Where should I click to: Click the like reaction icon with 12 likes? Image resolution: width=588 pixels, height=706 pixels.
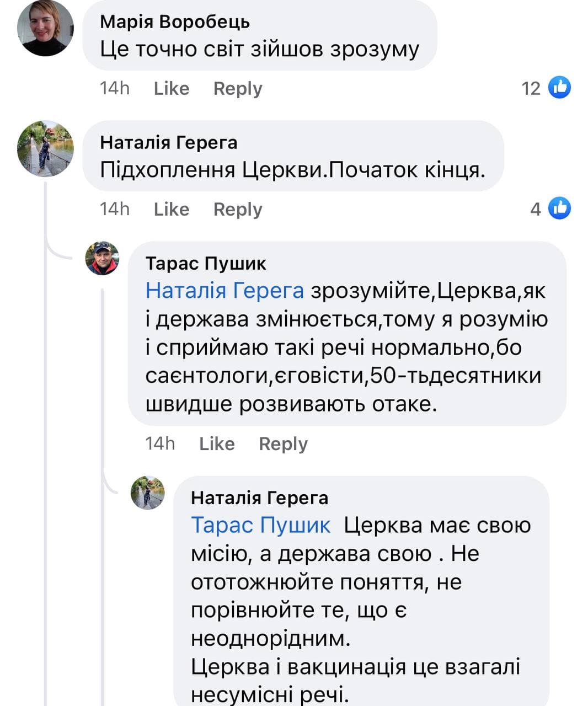[x=559, y=88]
